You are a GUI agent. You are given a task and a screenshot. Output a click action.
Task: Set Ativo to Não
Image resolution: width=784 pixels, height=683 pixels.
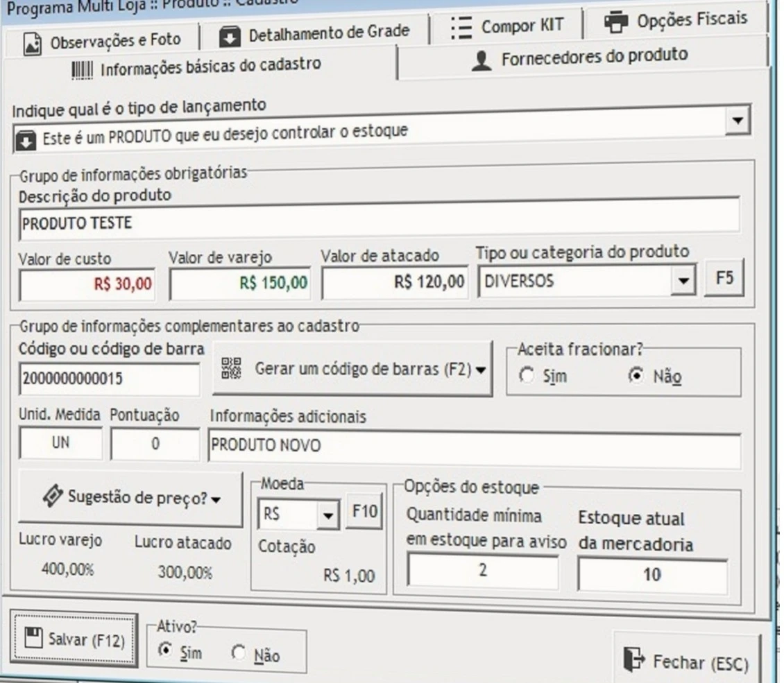(x=239, y=654)
